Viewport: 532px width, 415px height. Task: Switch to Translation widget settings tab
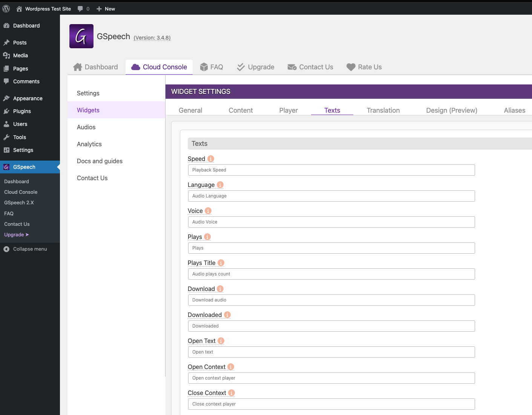[383, 110]
